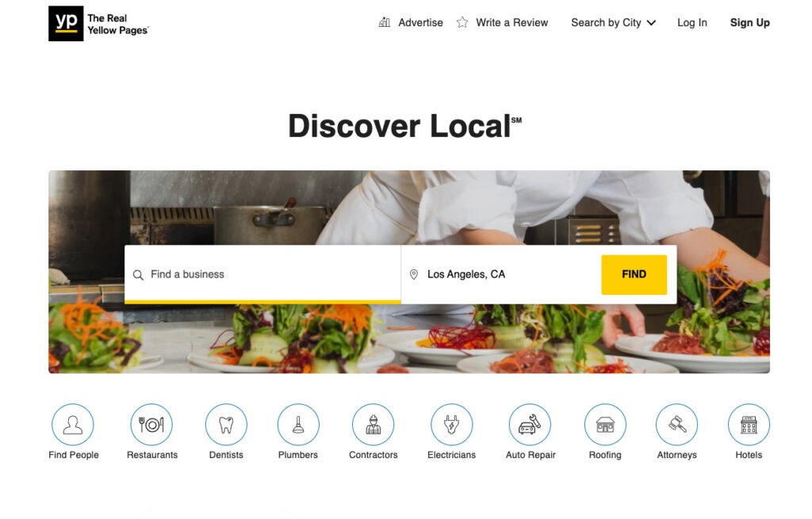Screen dimensions: 812x519
Task: Open the Attorneys gavel icon
Action: pos(677,424)
